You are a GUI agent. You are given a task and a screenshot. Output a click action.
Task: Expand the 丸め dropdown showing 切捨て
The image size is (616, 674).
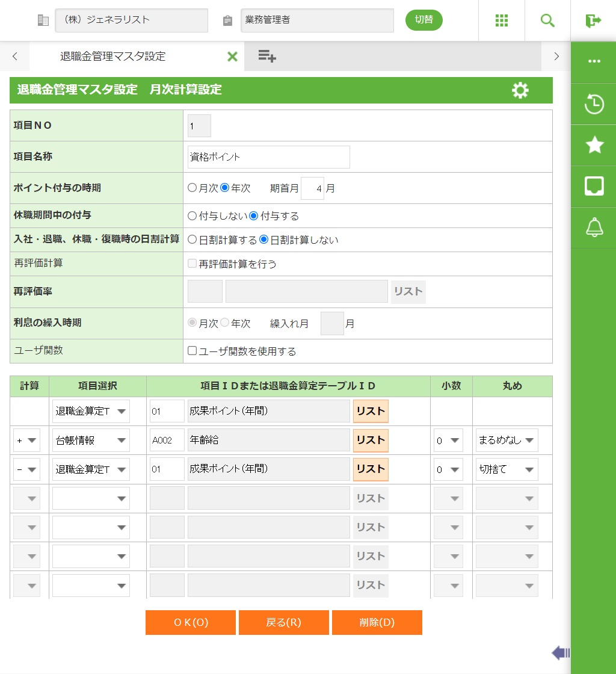coord(507,469)
